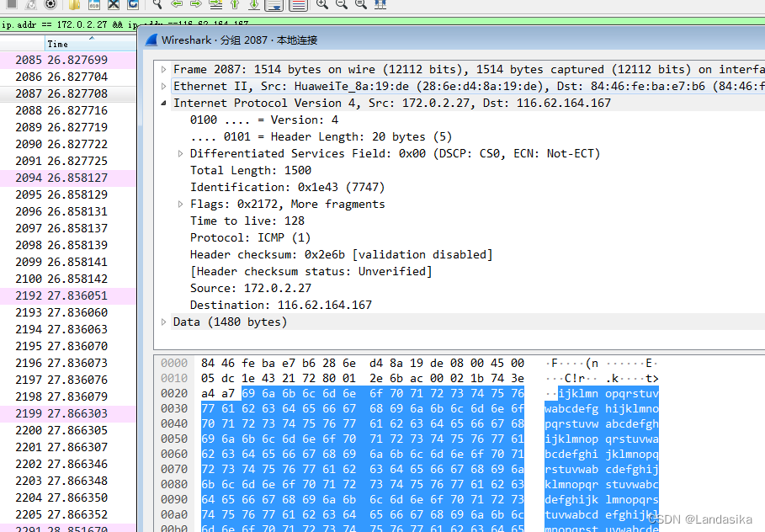Select packet 2087 in the list
This screenshot has height=532, width=765.
click(68, 93)
